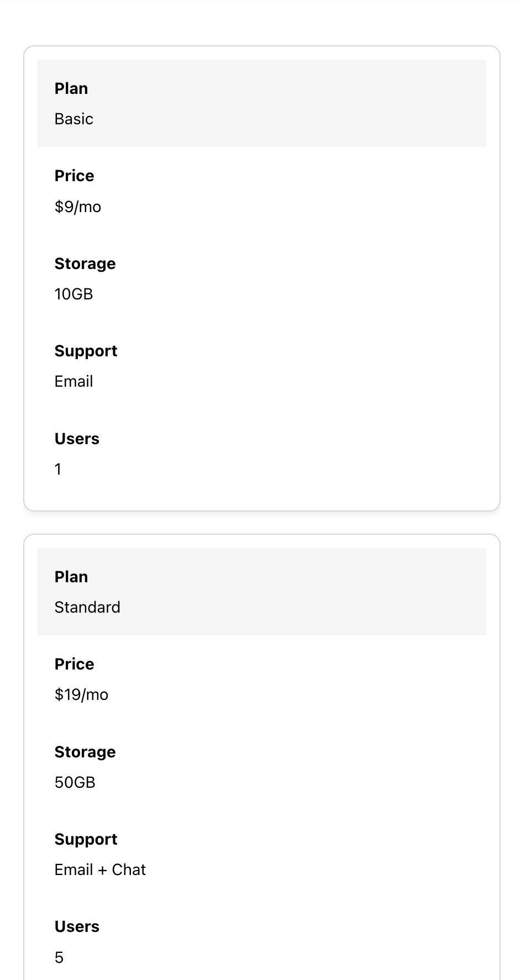Click the Users value 5 in Standard card

(59, 957)
